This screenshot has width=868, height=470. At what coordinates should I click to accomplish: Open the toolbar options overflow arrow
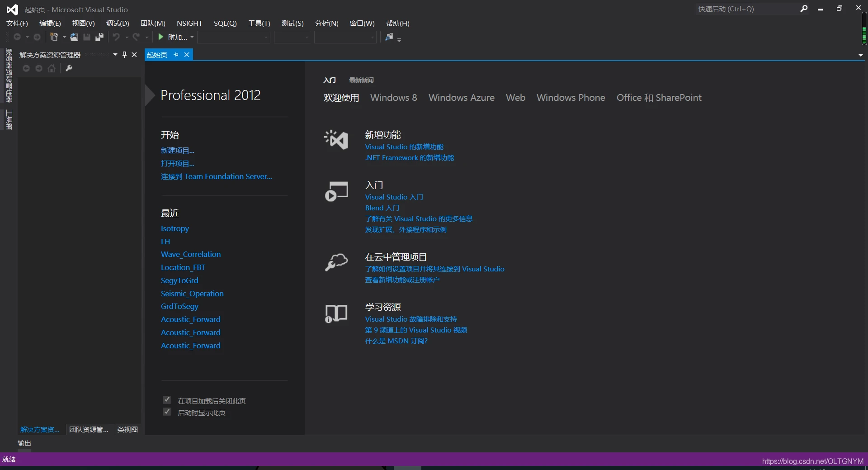(399, 40)
